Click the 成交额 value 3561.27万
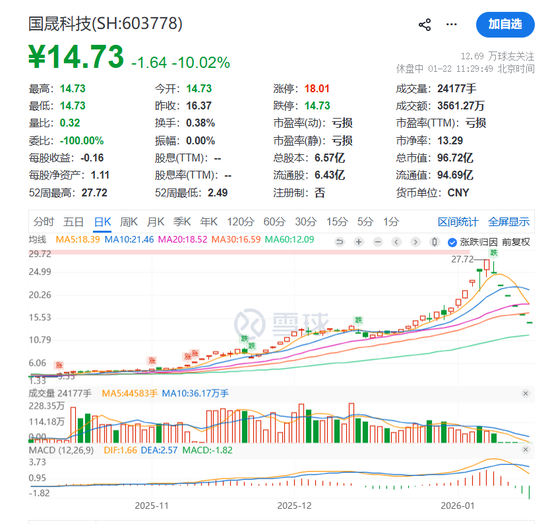Screen dimensions: 550x524 tap(461, 106)
